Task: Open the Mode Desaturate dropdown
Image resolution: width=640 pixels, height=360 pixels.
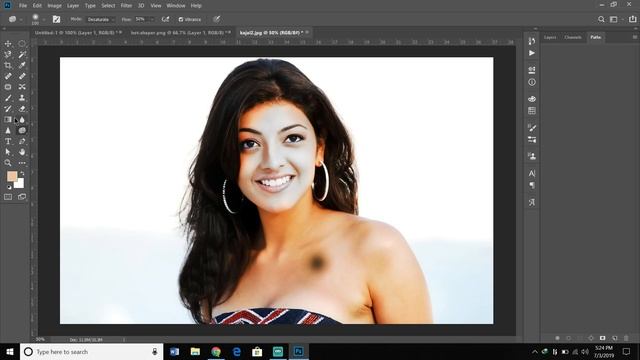Action: [x=101, y=19]
